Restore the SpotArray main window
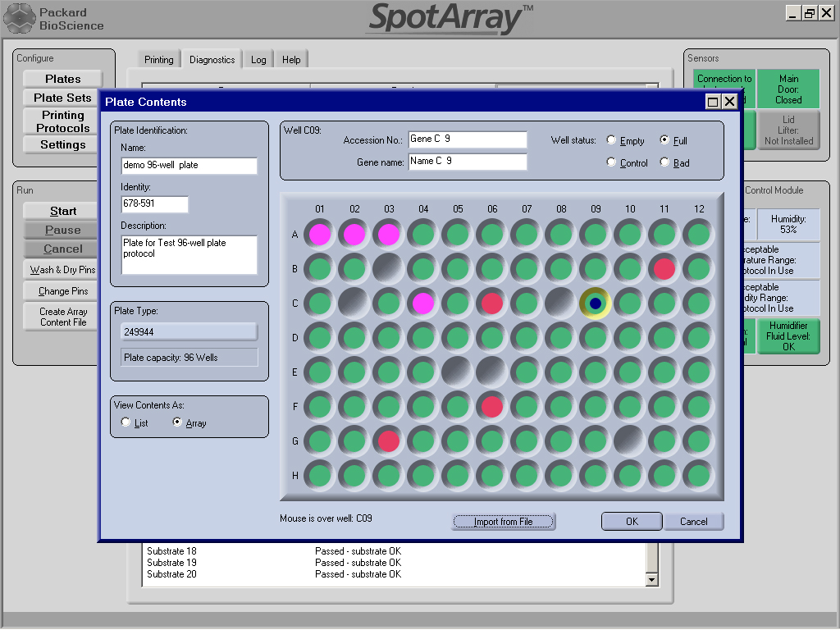This screenshot has width=840, height=630. click(810, 13)
